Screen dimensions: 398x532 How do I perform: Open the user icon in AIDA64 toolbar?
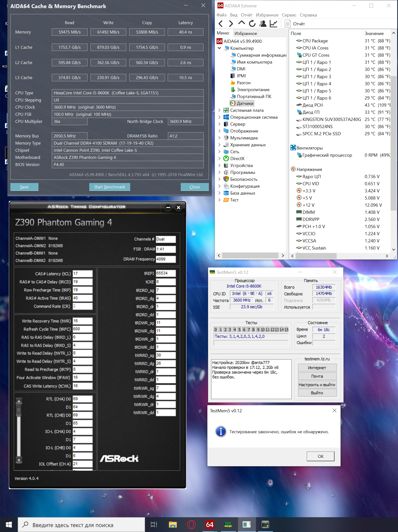[263, 24]
